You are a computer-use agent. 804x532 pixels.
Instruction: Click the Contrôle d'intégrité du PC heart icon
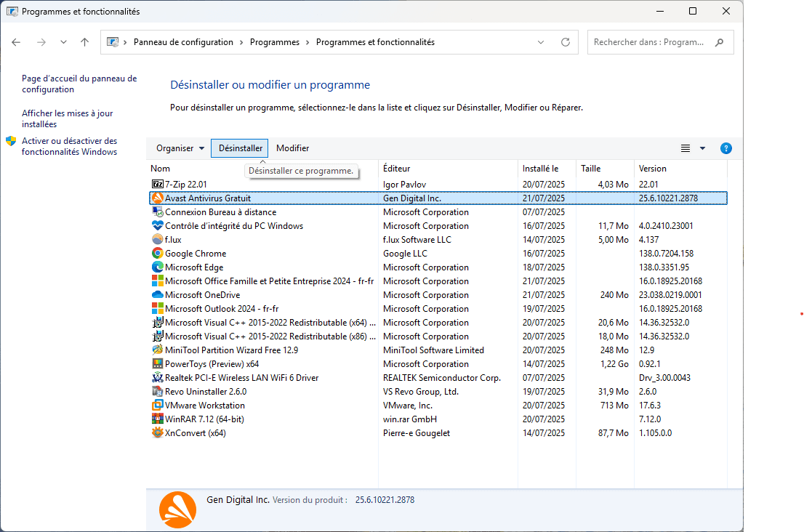[x=158, y=225]
